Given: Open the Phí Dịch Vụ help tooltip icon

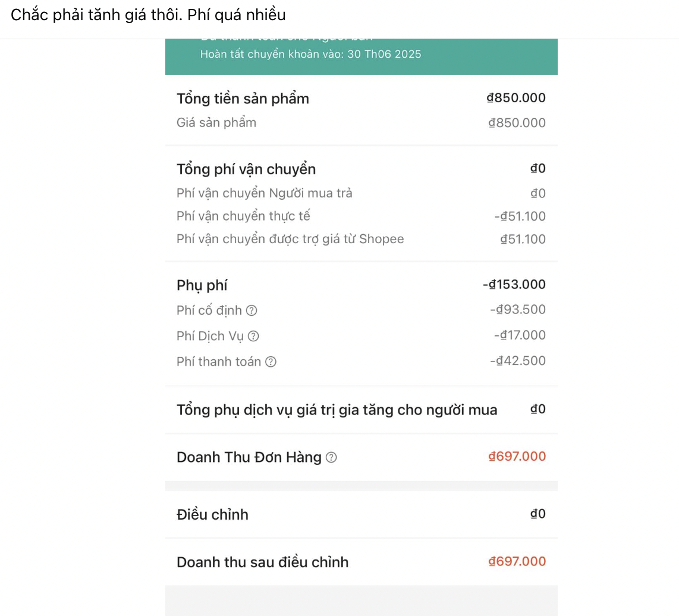Looking at the screenshot, I should coord(253,336).
